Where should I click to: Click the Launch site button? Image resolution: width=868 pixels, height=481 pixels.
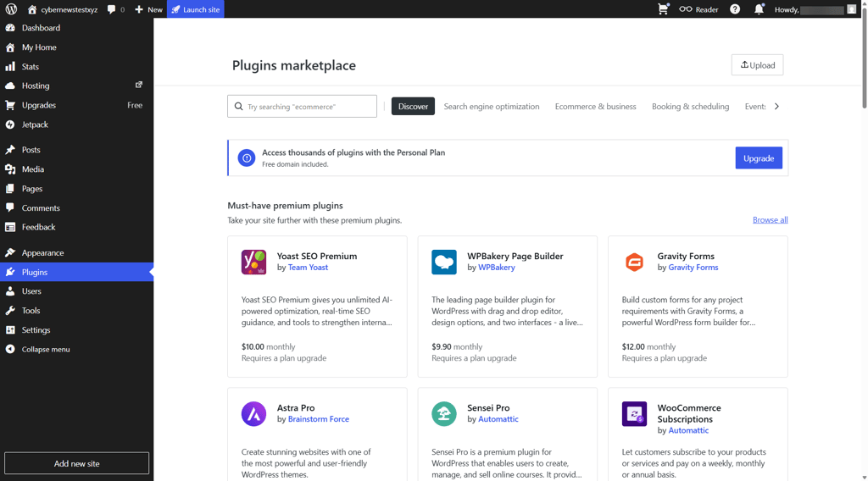[196, 9]
